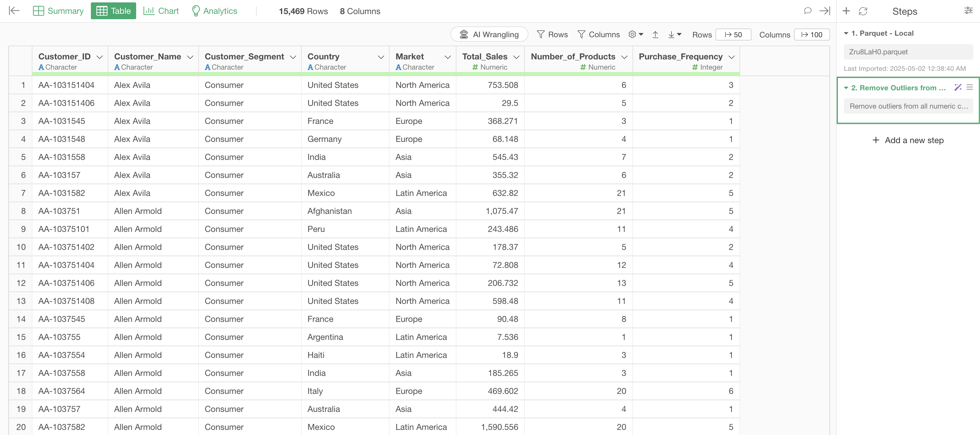
Task: Click the upload arrow icon in the toolbar
Action: click(x=655, y=34)
